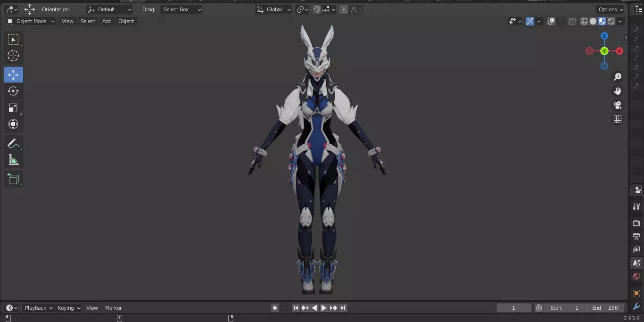Screen dimensions: 644x322
Task: Open the View Layer properties tab
Action: click(636, 249)
